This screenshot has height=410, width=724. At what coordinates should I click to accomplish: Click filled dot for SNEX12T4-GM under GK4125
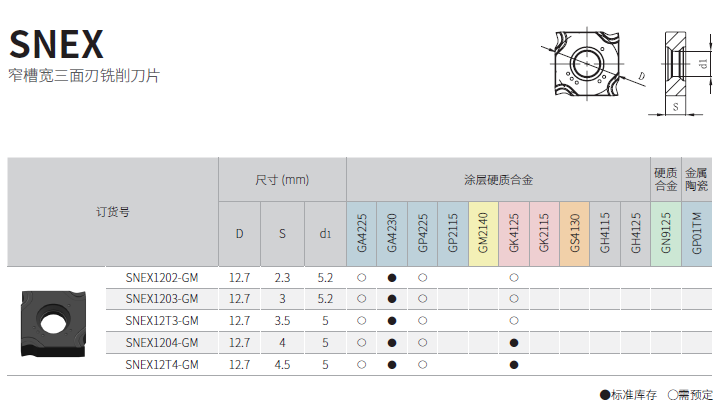pyautogui.click(x=514, y=365)
